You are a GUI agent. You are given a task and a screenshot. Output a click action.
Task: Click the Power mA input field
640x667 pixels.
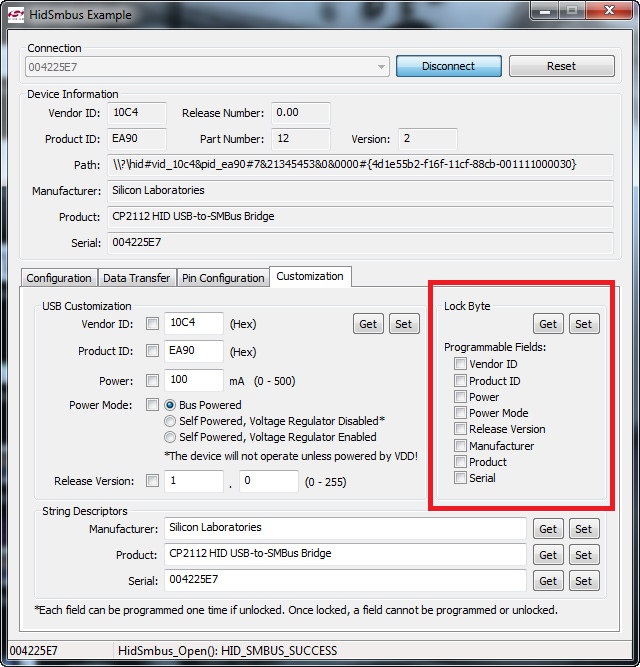coord(193,381)
